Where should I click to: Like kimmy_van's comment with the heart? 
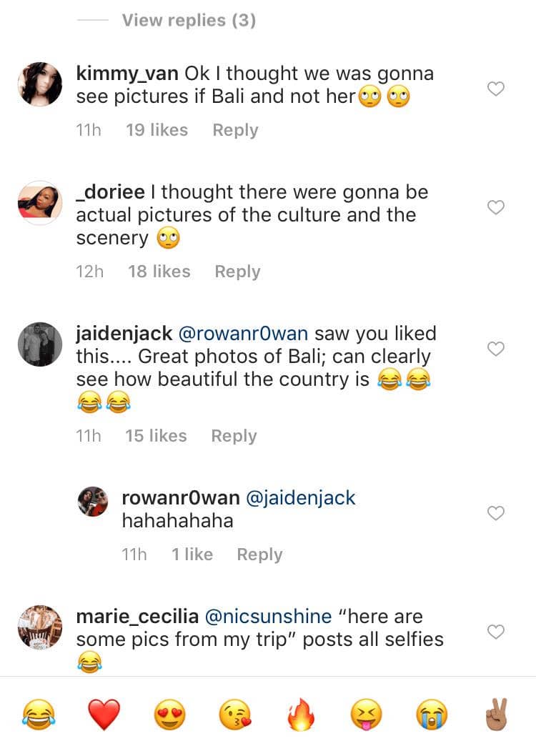coord(495,89)
